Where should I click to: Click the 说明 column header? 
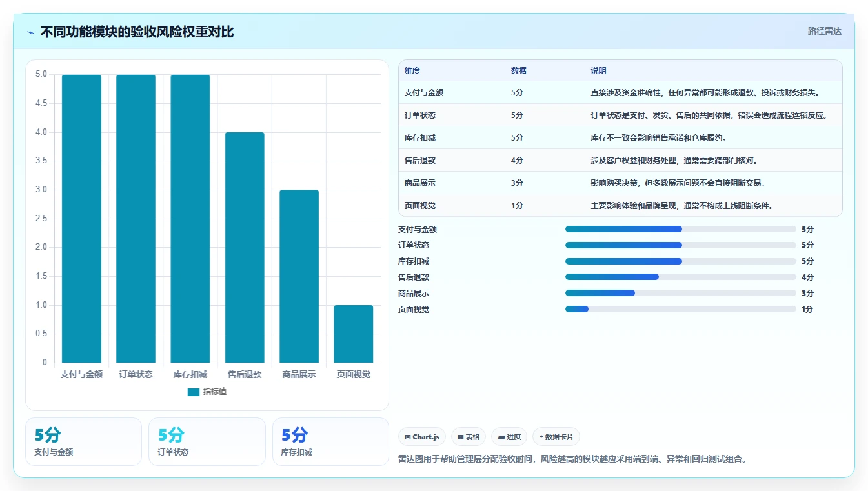[598, 71]
